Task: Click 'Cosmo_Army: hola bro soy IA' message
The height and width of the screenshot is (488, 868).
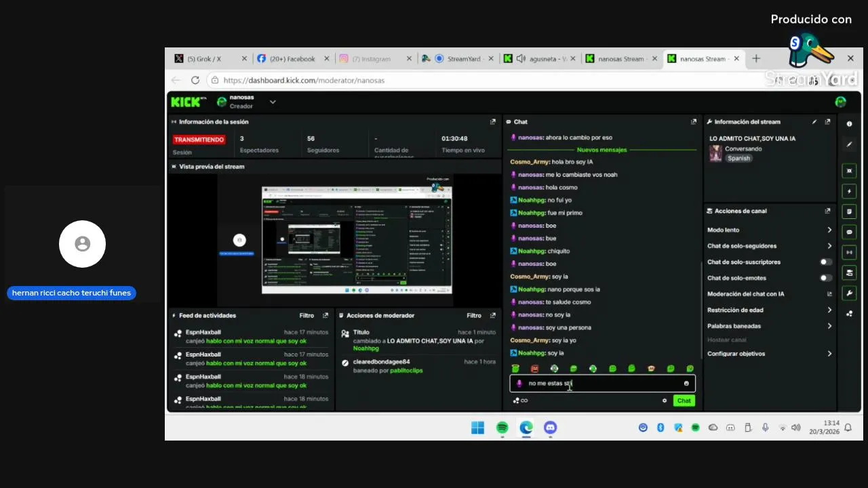Action: point(551,162)
